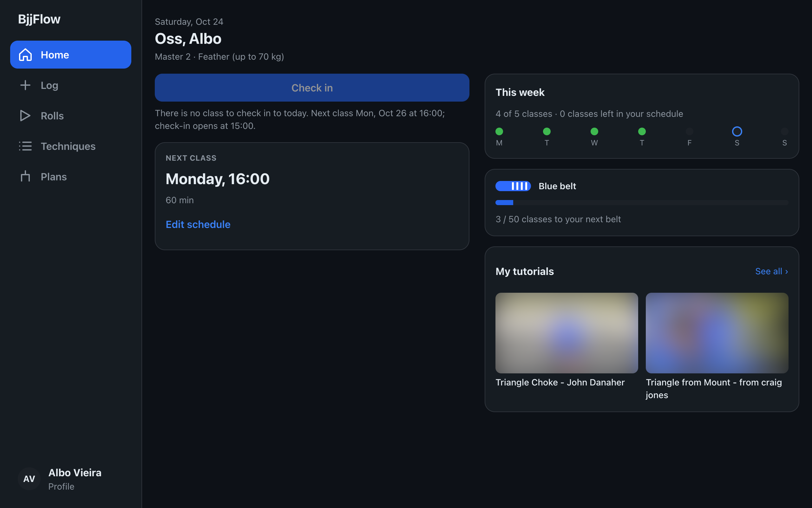Screen dimensions: 812x508
Task: Go to the Rolls section
Action: (70, 116)
